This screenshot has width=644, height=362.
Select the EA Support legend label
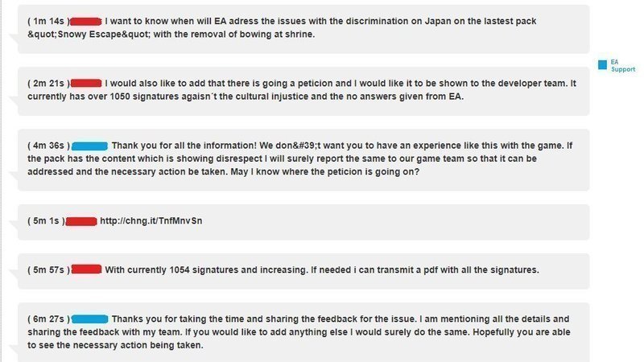pos(622,65)
